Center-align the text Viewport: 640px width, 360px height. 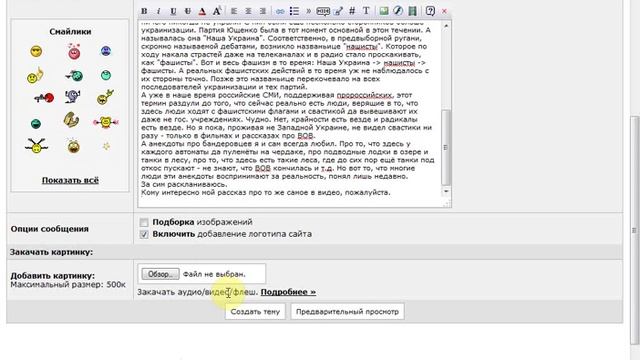[x=248, y=11]
